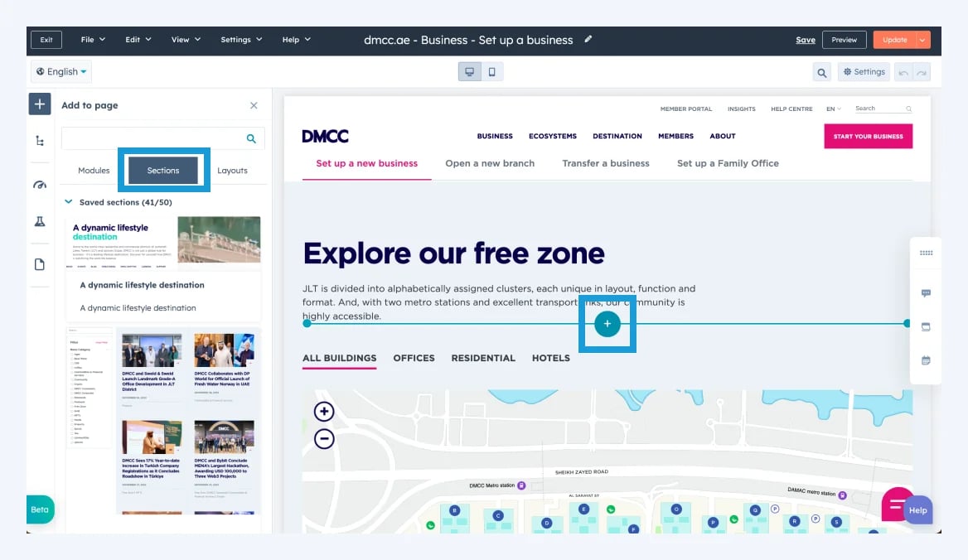The image size is (968, 560).
Task: Select the Sections tab
Action: 163,171
